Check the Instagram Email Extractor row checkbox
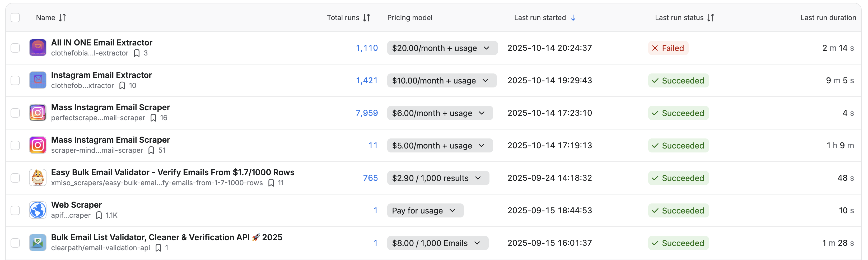The width and height of the screenshot is (868, 260). coord(15,80)
